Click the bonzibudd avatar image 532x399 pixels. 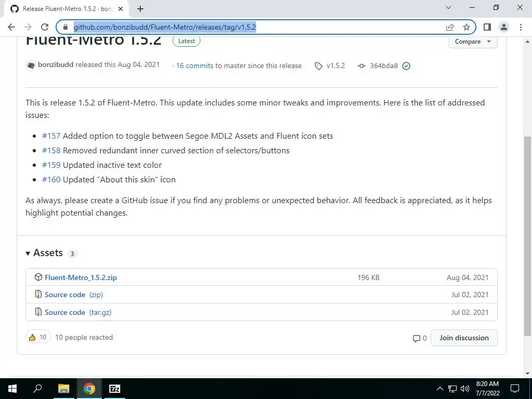[31, 65]
